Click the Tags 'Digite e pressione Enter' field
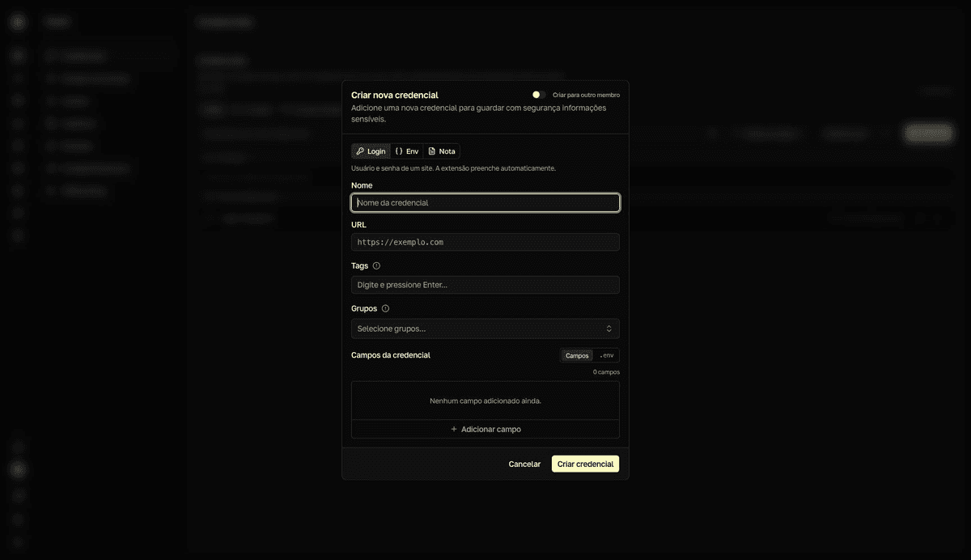The image size is (971, 560). [485, 285]
